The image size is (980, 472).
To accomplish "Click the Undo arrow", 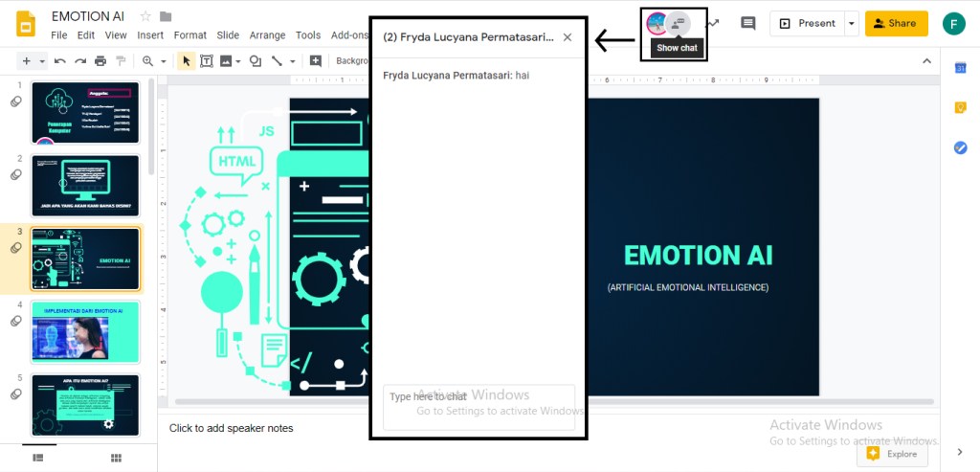I will point(59,61).
